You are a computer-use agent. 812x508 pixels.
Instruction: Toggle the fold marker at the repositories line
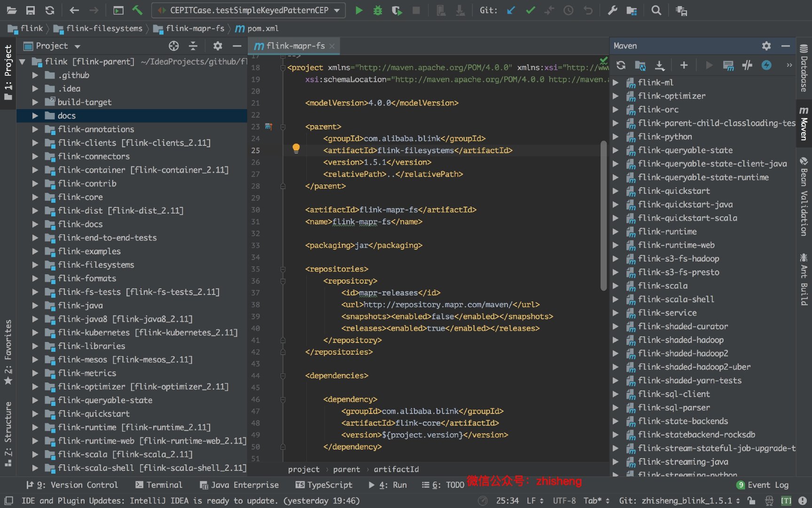tap(283, 269)
